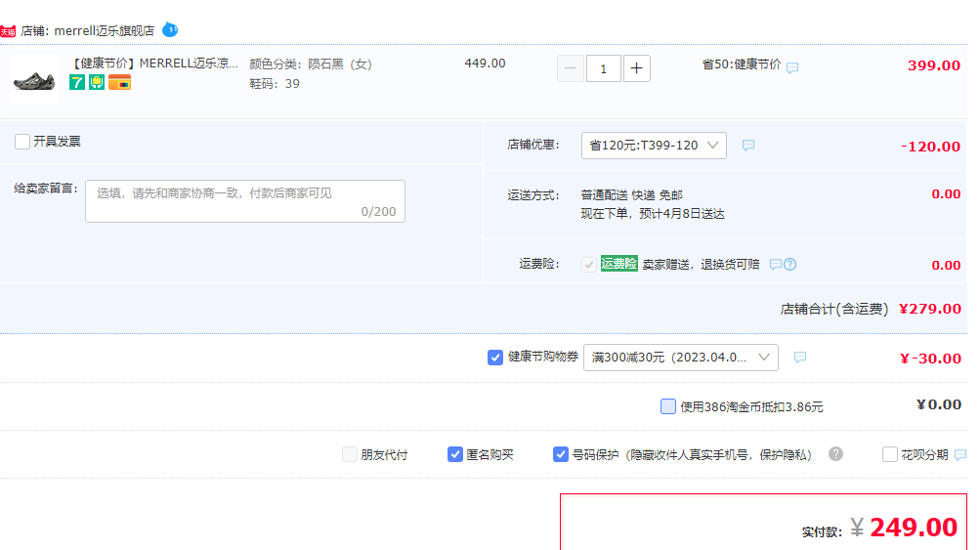Click the green shield guarantee badge

97,82
